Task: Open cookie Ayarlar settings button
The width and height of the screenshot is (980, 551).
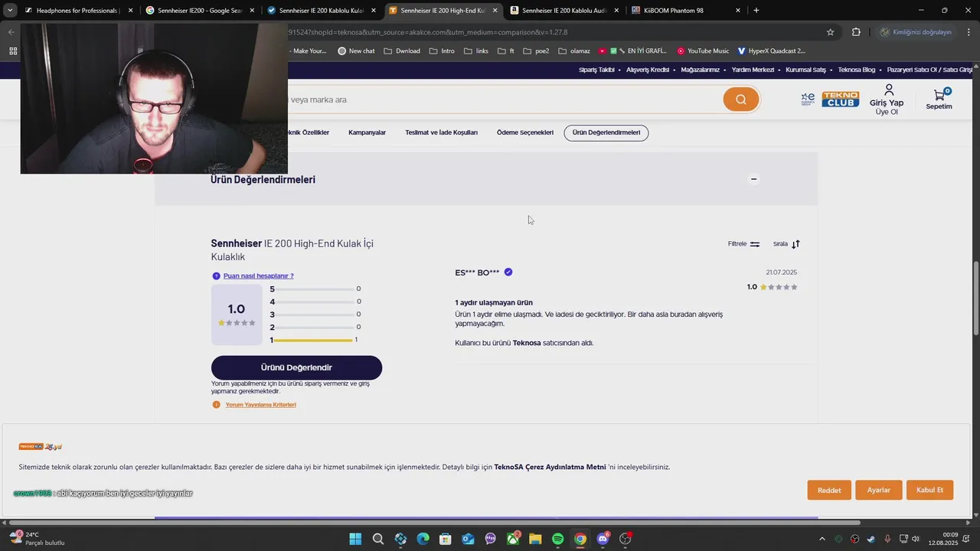Action: tap(878, 491)
